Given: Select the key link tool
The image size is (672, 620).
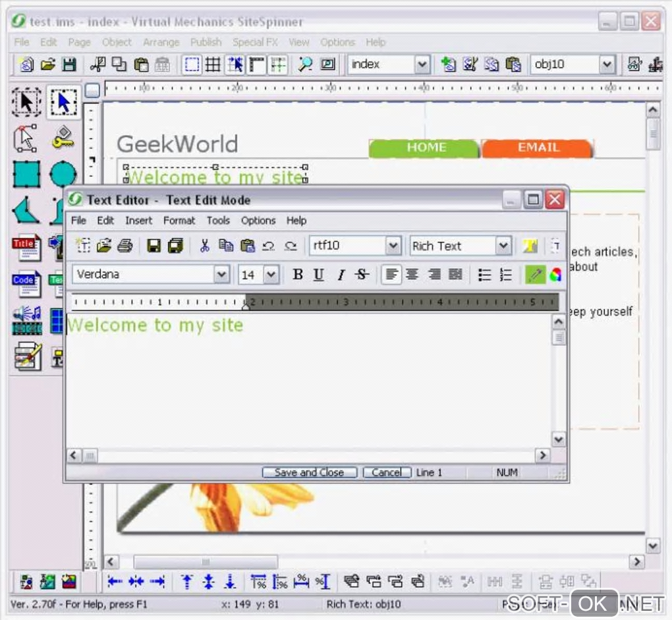Looking at the screenshot, I should point(63,138).
